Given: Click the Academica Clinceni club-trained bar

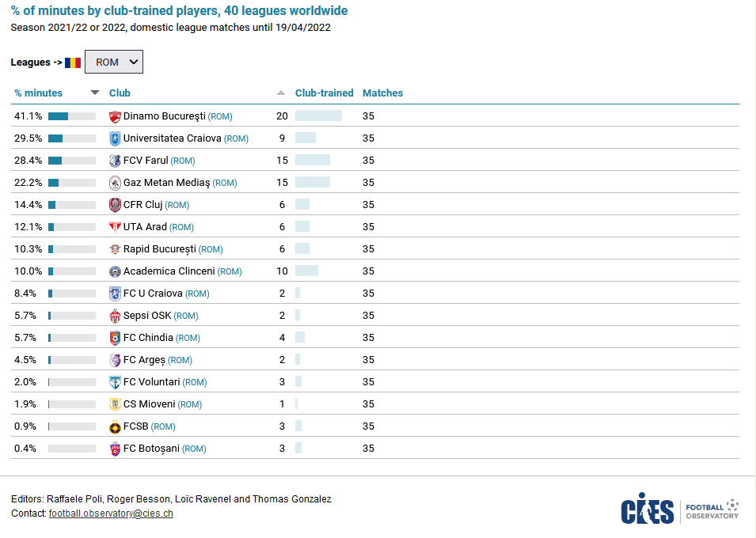Looking at the screenshot, I should 306,271.
